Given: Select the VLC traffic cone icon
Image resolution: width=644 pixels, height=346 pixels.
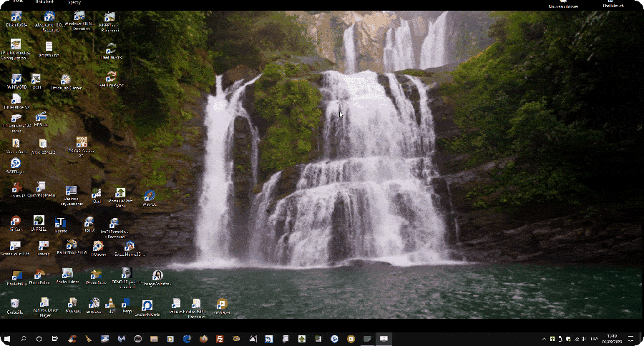Looking at the screenshot, I should (110, 304).
